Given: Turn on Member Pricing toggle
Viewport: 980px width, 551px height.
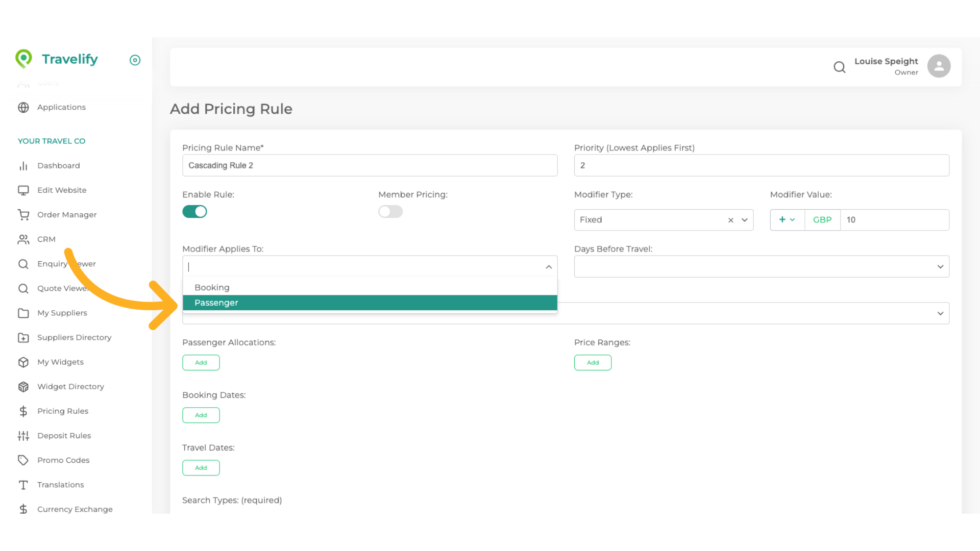Looking at the screenshot, I should click(390, 212).
